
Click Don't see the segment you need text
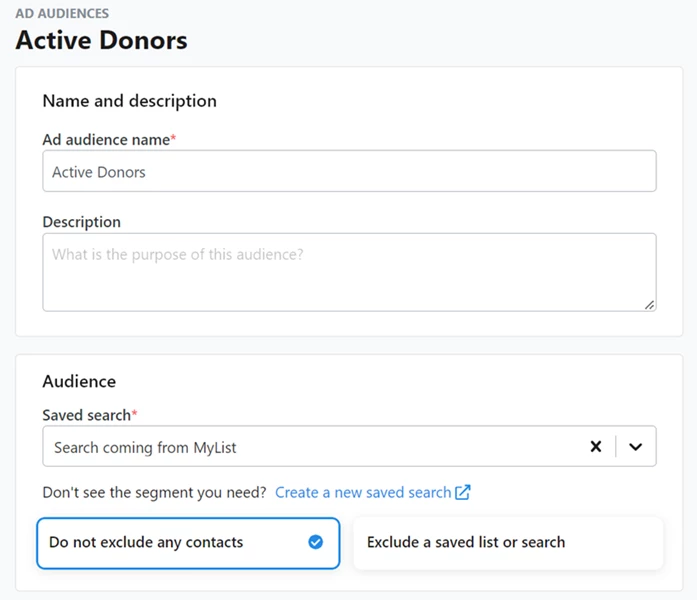(x=154, y=492)
